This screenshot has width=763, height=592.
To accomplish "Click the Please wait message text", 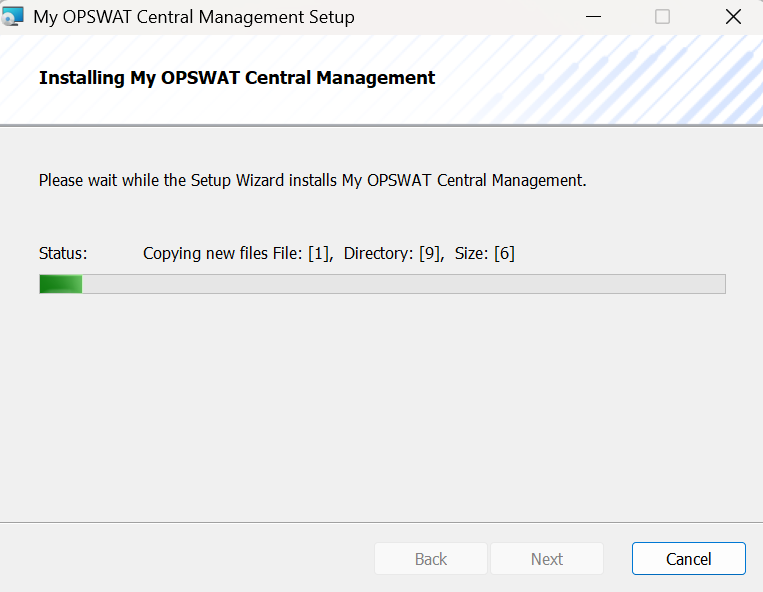I will pos(312,180).
